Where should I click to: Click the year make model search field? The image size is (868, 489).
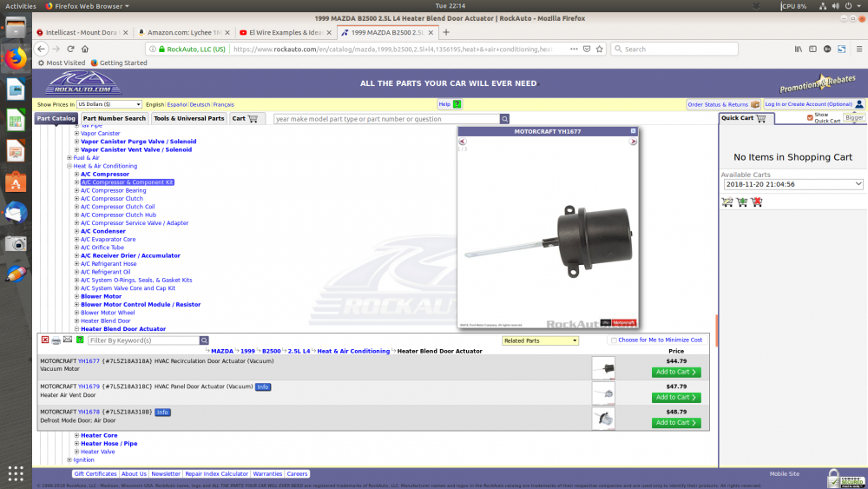pyautogui.click(x=386, y=119)
